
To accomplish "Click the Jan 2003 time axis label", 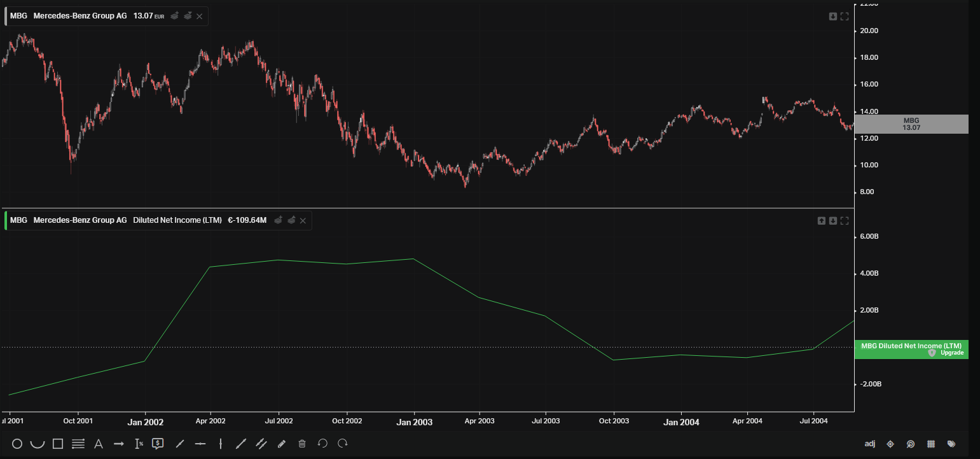I will coord(414,421).
